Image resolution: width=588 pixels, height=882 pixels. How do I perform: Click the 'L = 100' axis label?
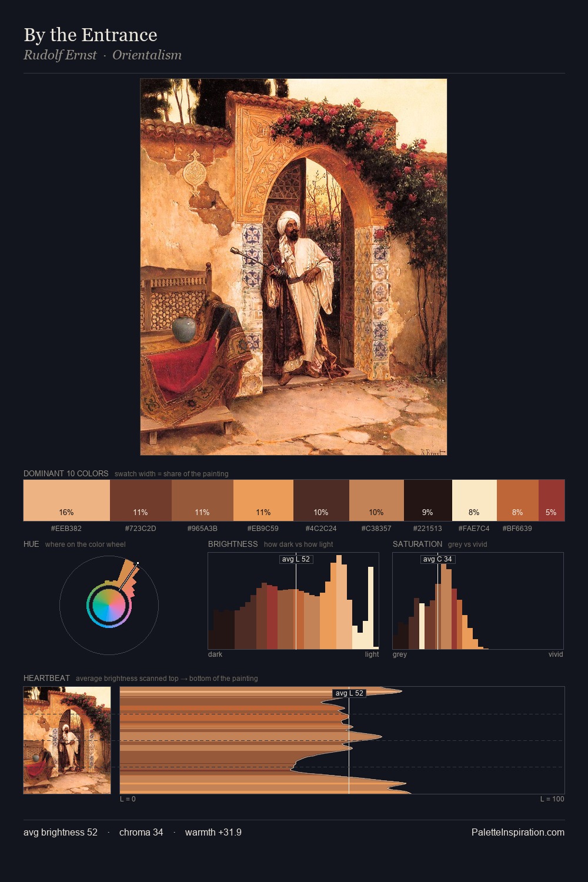(552, 799)
